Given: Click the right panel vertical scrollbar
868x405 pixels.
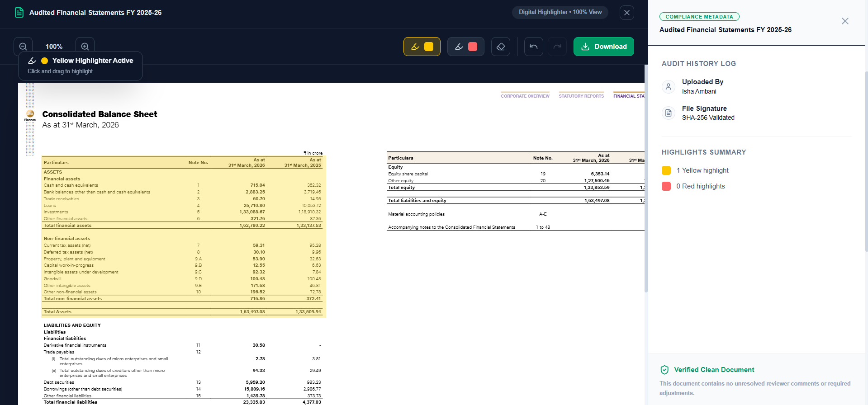Looking at the screenshot, I should pos(866,160).
